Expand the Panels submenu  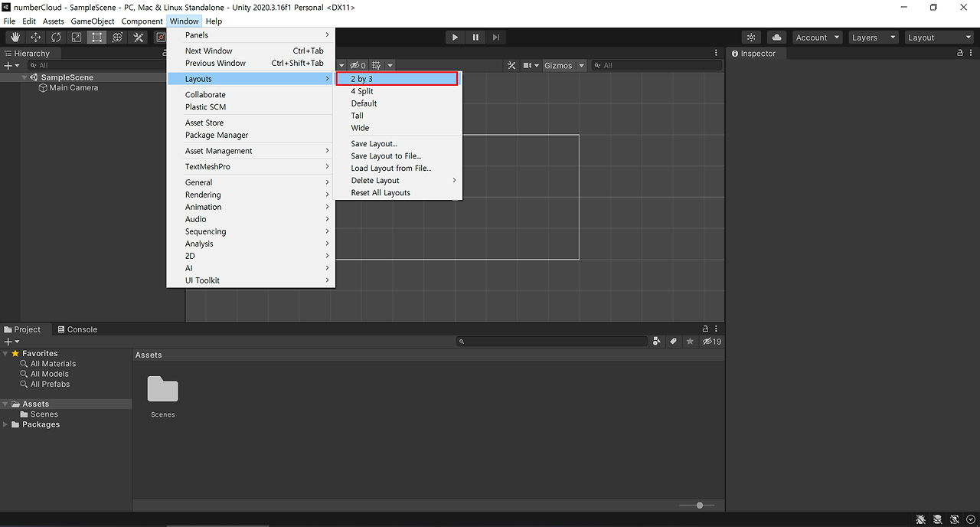250,35
